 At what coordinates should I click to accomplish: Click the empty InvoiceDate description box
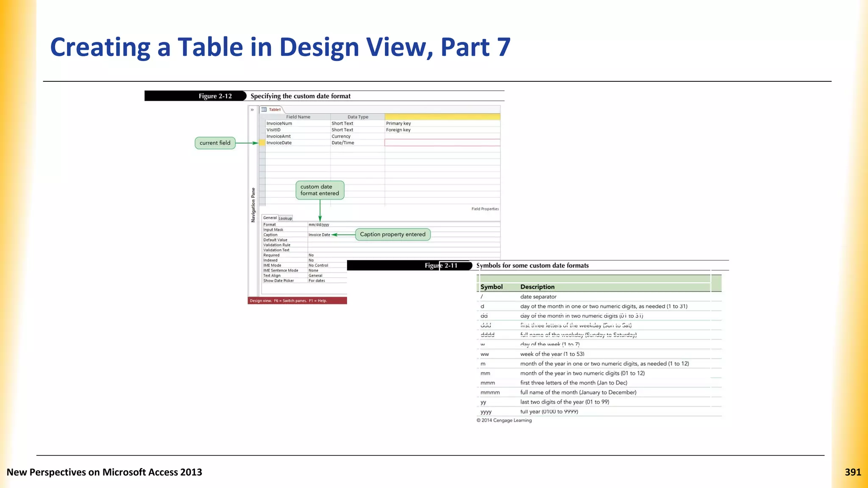coord(442,143)
